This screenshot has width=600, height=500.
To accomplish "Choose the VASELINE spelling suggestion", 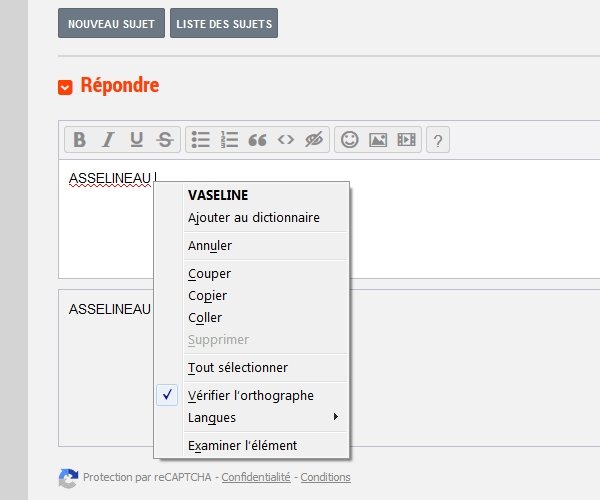I will click(218, 195).
